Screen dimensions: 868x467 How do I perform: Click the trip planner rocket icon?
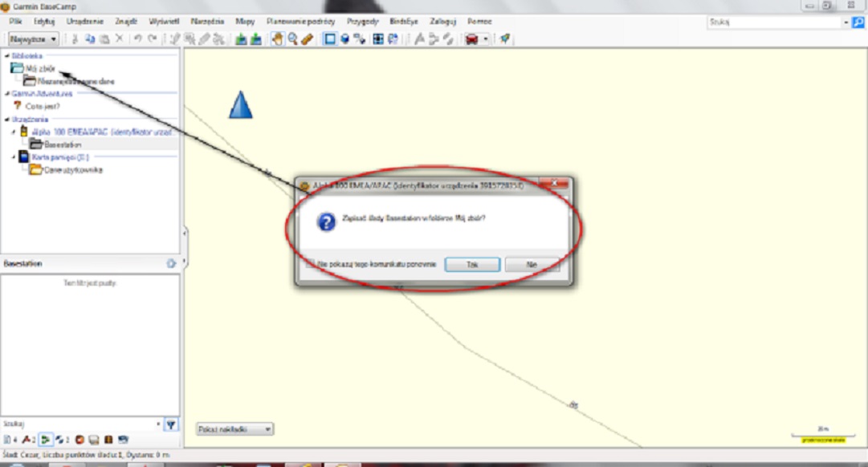tap(504, 39)
